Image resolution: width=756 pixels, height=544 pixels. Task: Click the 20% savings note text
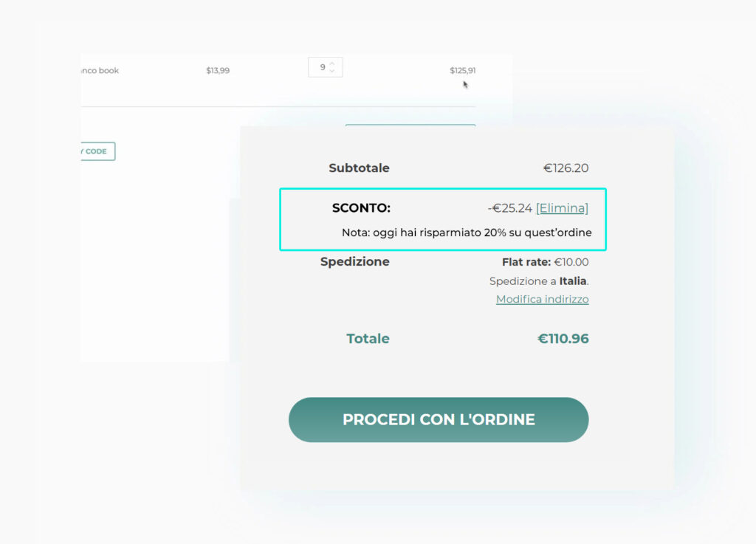click(467, 233)
